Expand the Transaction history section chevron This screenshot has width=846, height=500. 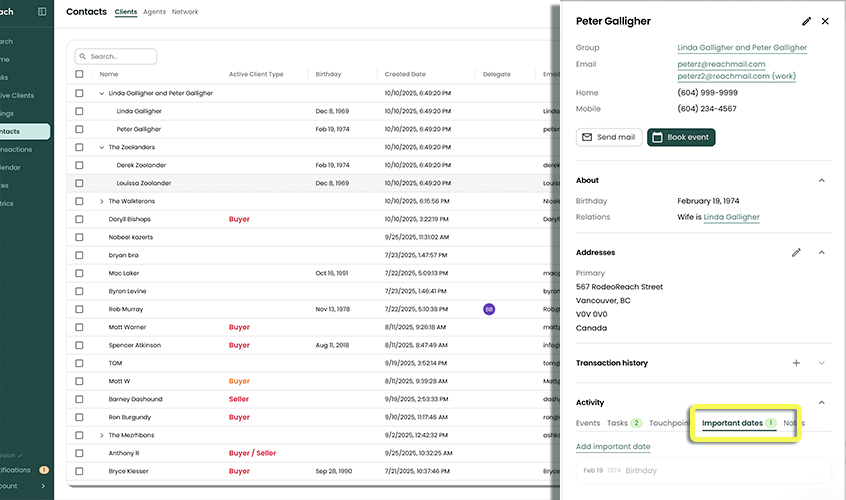822,363
